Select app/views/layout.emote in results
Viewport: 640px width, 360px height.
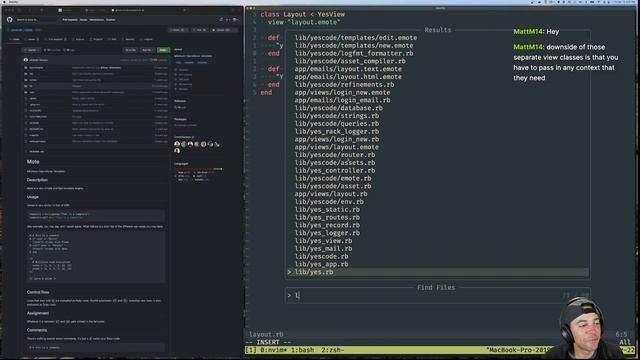coord(337,147)
